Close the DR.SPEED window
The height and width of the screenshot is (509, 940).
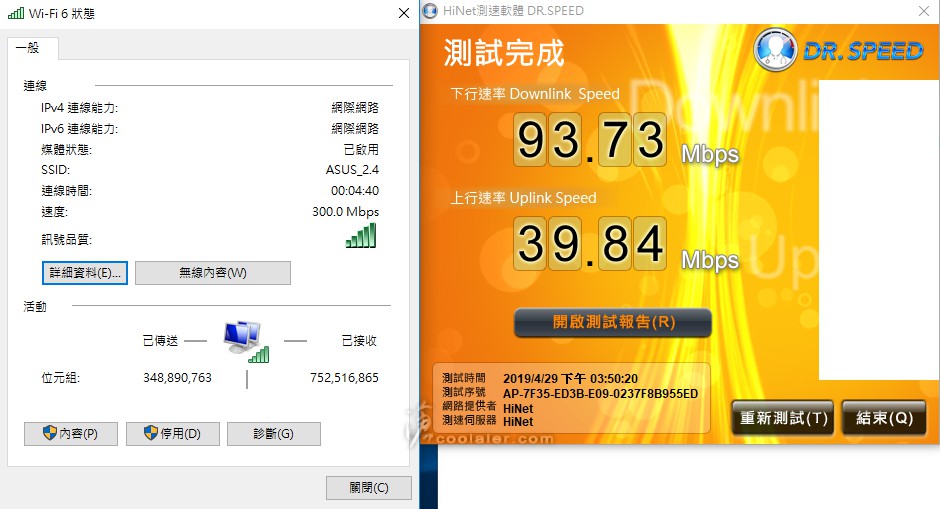click(924, 11)
